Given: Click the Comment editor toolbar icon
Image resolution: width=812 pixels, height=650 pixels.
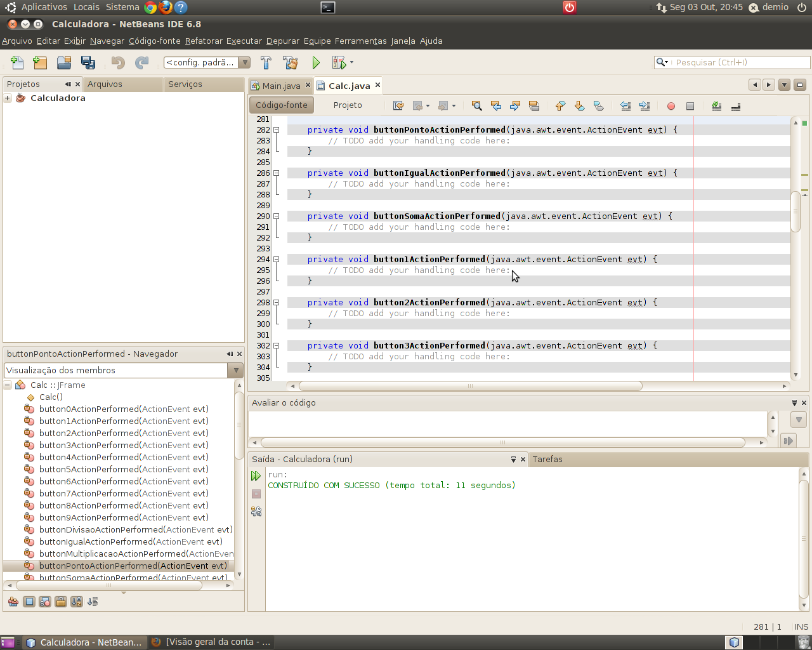Looking at the screenshot, I should tap(717, 106).
